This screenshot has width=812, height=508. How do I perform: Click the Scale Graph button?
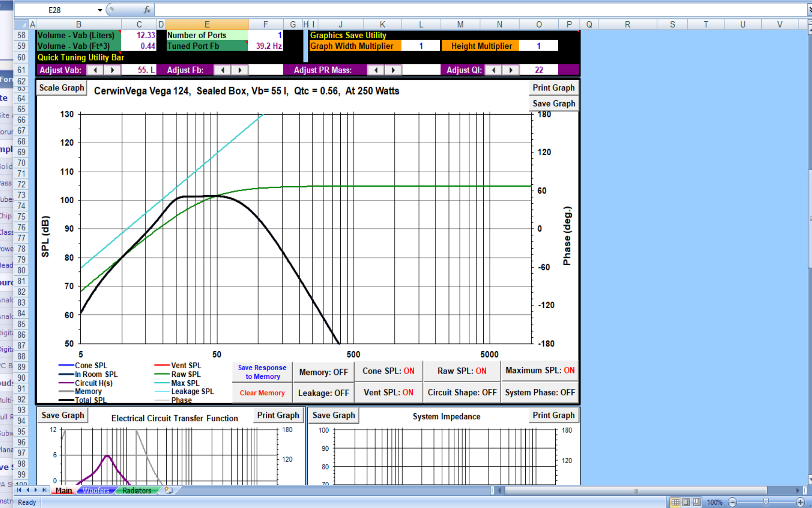[61, 88]
